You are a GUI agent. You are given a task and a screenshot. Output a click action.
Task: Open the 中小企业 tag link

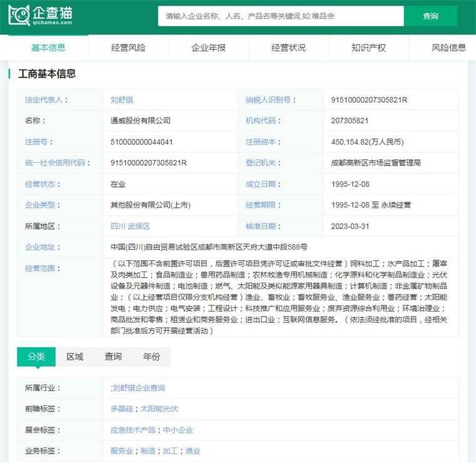click(178, 430)
